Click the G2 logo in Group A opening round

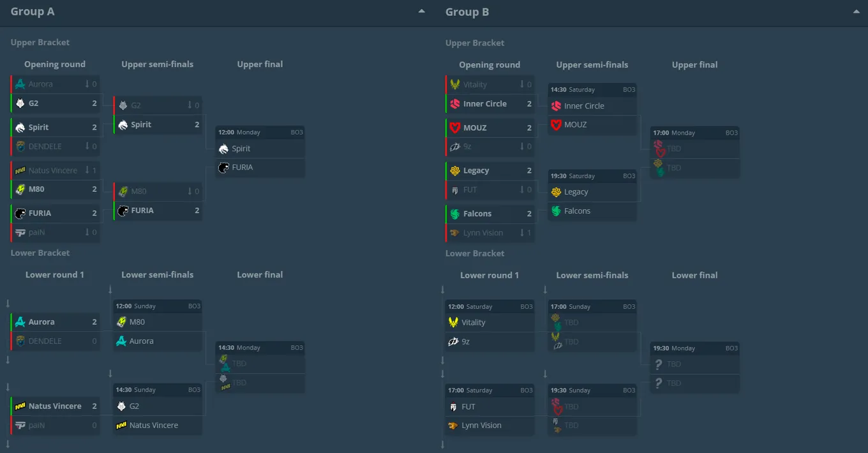20,103
